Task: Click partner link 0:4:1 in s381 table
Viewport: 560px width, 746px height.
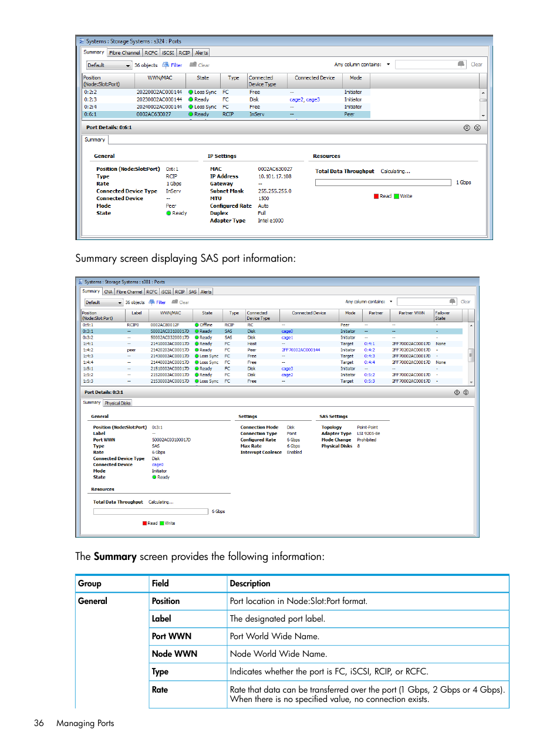Action: (369, 344)
